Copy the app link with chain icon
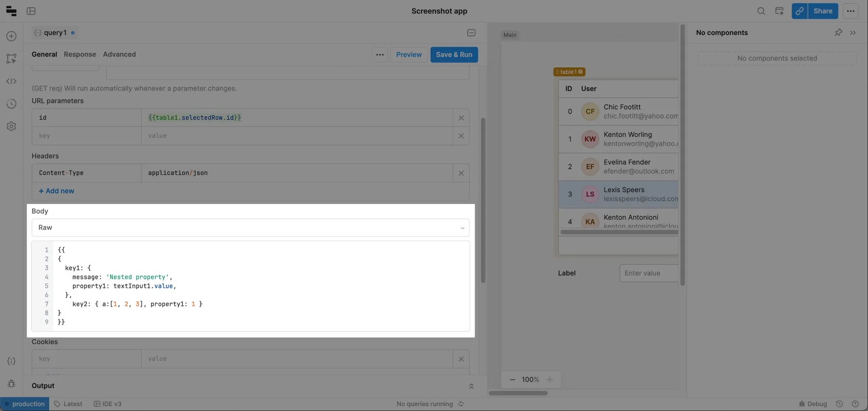 [x=800, y=11]
